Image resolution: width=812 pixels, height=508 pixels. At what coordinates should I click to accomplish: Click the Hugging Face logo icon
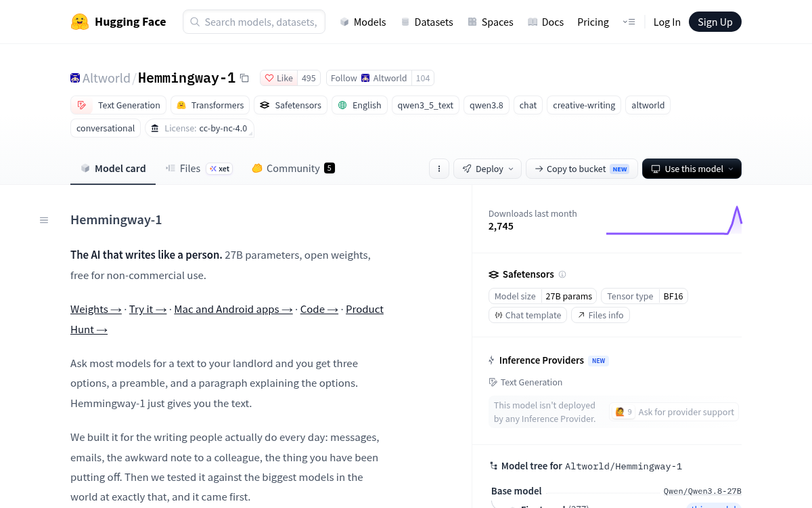point(80,22)
